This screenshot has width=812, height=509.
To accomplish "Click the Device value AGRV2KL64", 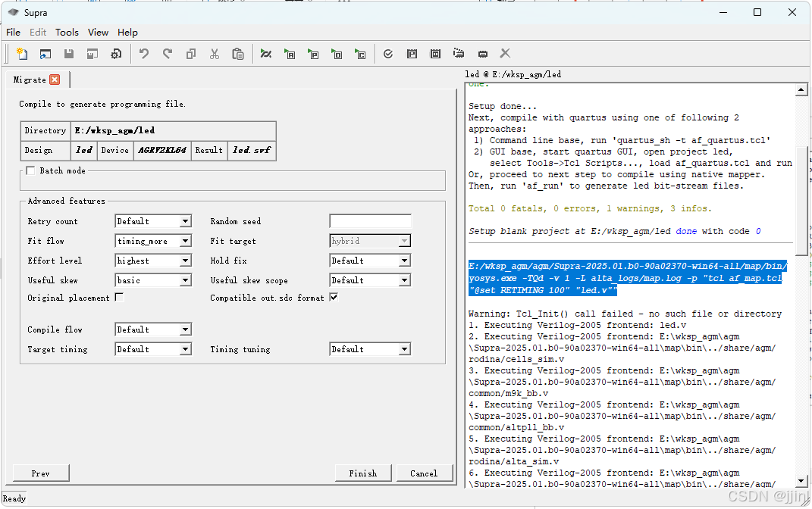I will (162, 150).
